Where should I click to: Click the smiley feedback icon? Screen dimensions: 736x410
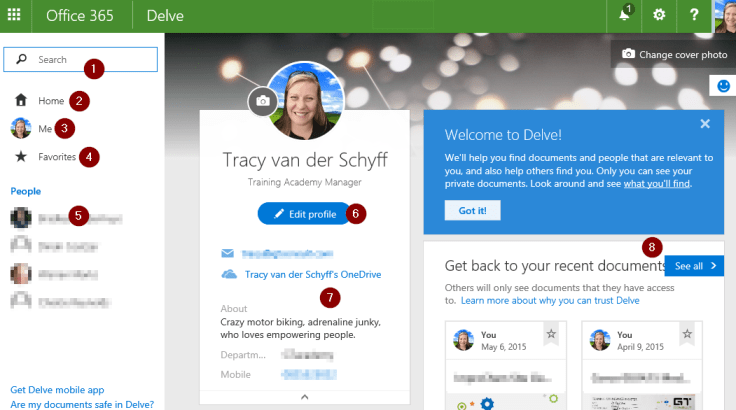(723, 87)
